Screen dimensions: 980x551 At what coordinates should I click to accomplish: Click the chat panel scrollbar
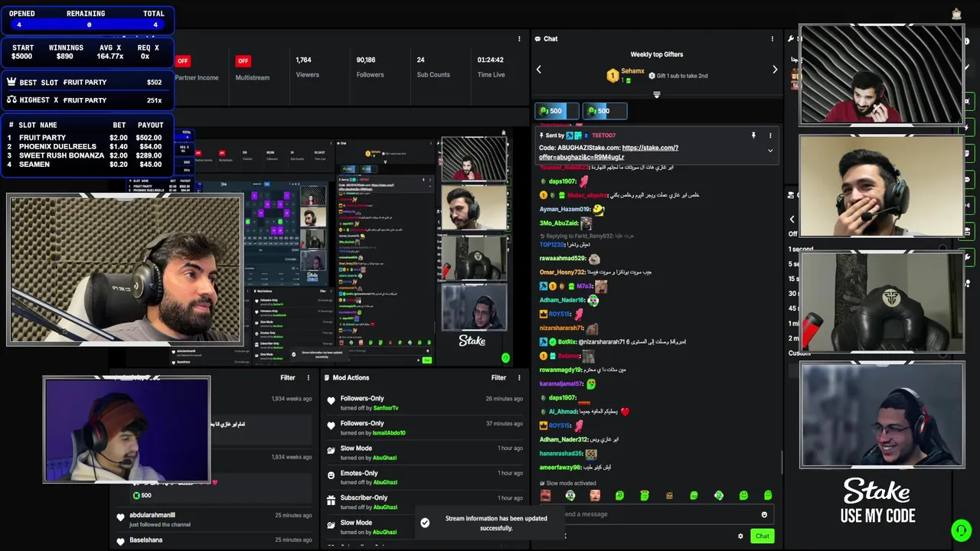click(782, 464)
